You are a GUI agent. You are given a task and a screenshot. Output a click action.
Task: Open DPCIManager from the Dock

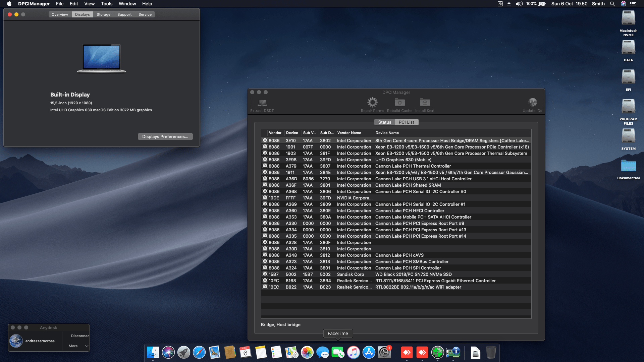tap(454, 353)
